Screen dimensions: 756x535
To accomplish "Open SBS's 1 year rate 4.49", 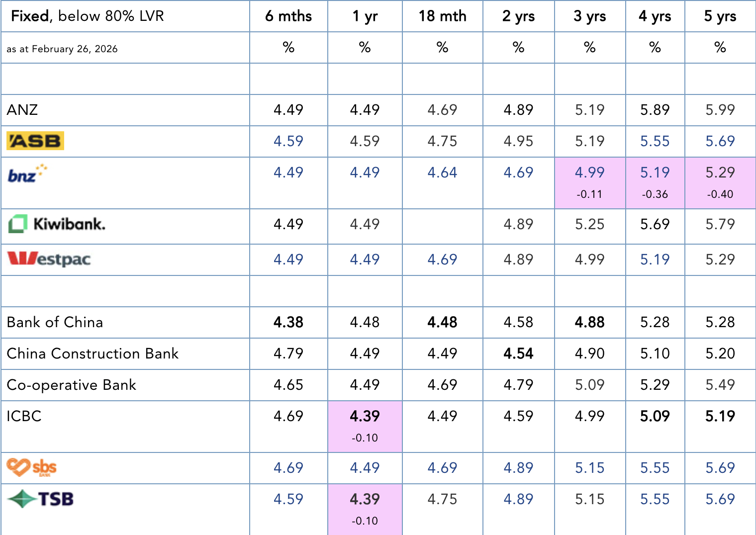I will pos(365,468).
